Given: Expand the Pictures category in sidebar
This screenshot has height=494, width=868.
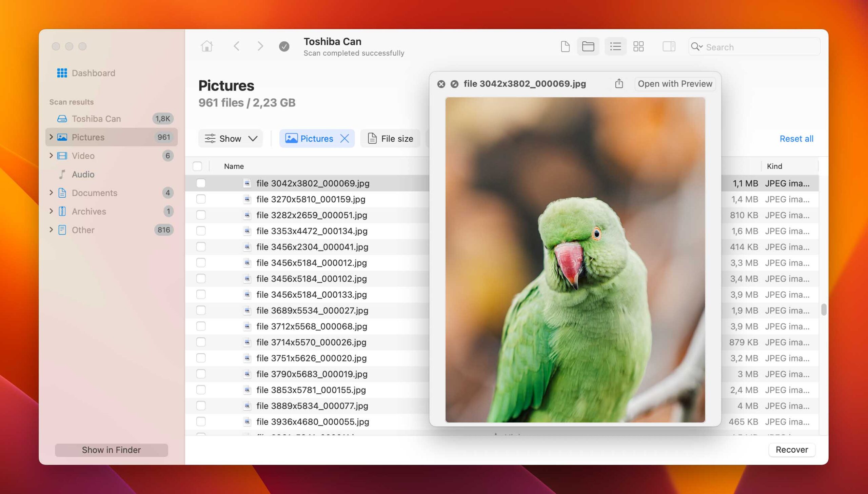Looking at the screenshot, I should pos(51,137).
